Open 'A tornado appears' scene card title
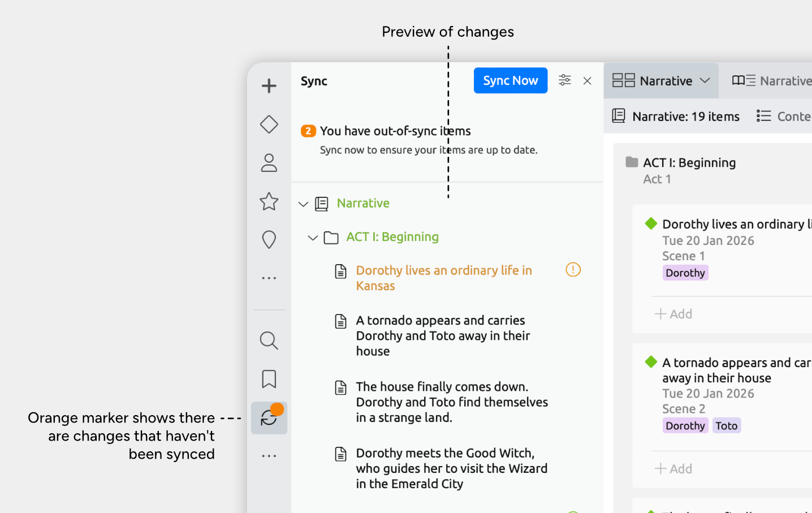The width and height of the screenshot is (812, 513). [x=737, y=370]
